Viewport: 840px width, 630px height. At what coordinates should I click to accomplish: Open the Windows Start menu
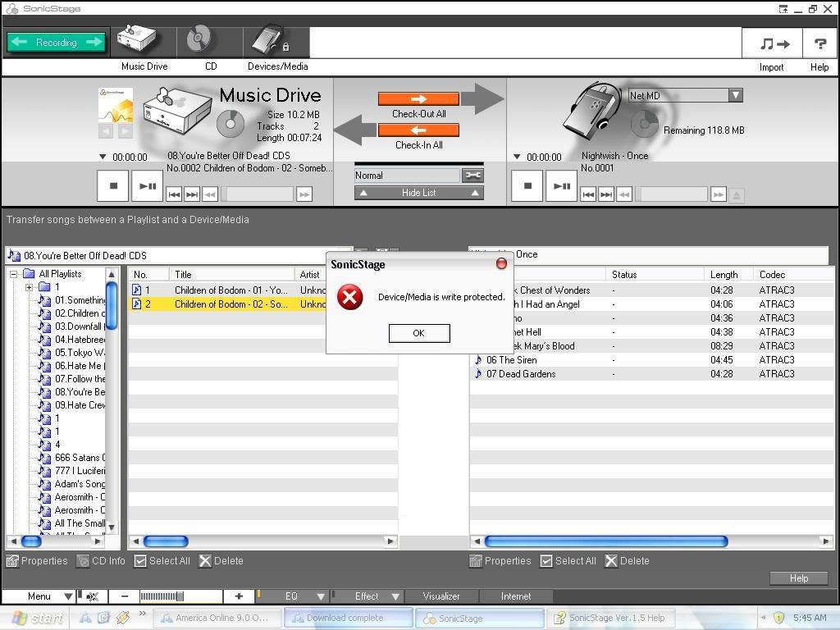[38, 618]
